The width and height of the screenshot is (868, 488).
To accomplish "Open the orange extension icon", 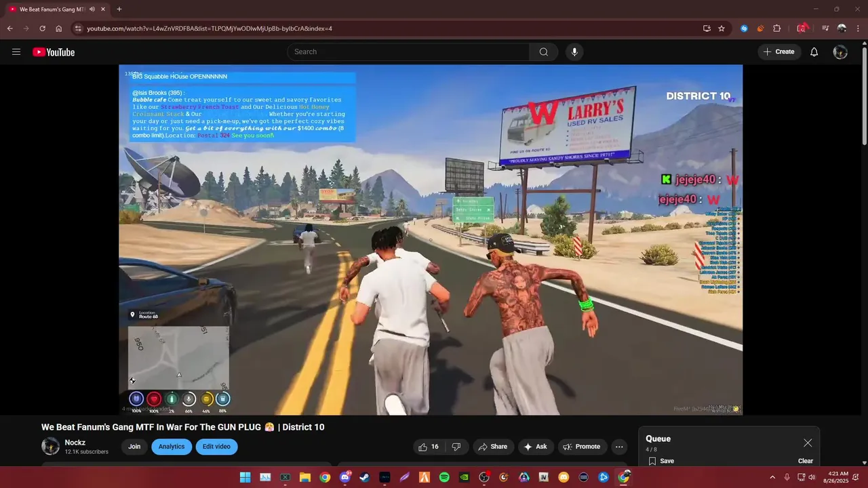I will point(760,28).
